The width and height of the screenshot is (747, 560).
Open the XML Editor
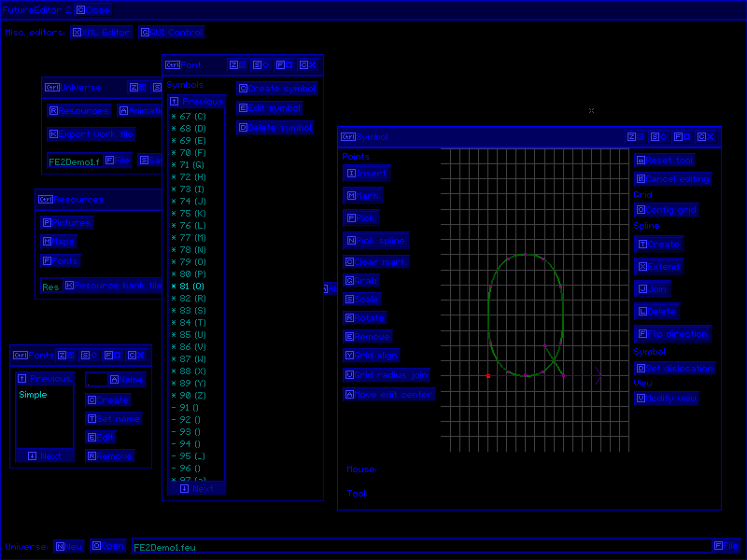102,33
